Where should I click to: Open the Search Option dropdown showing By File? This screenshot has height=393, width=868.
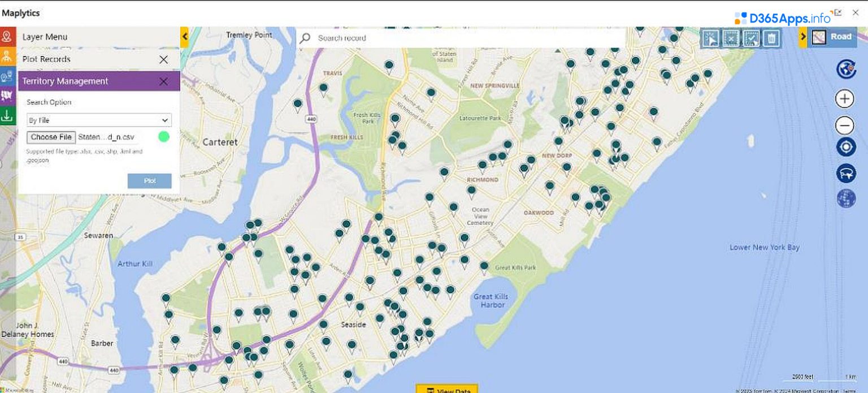(98, 120)
